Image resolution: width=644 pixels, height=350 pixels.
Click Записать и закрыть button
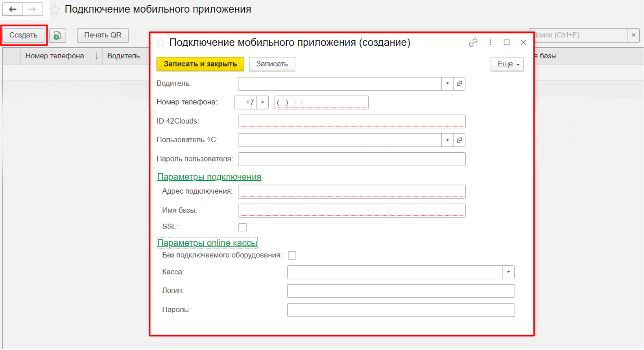click(x=200, y=64)
